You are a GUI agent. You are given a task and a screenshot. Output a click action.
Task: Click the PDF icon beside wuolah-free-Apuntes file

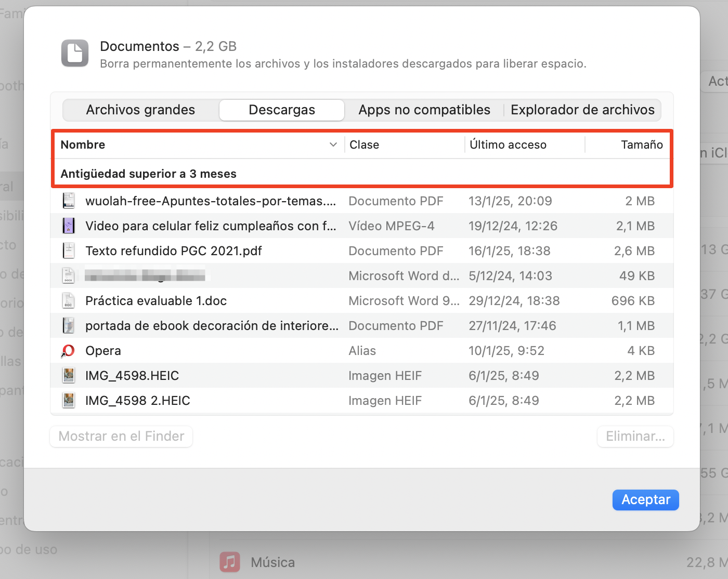coord(68,201)
